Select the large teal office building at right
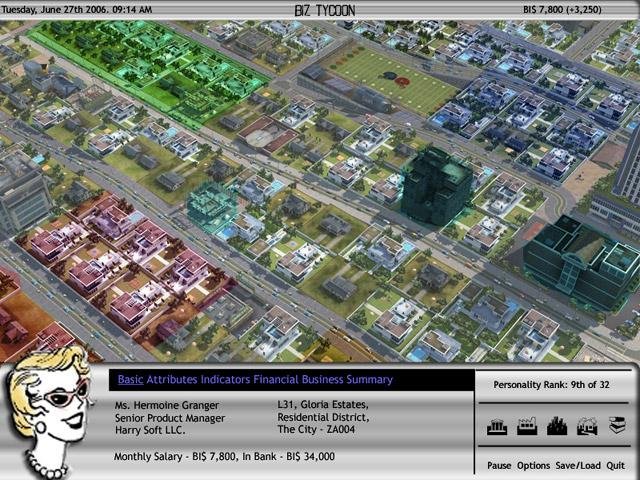The height and width of the screenshot is (480, 640). coord(580,262)
